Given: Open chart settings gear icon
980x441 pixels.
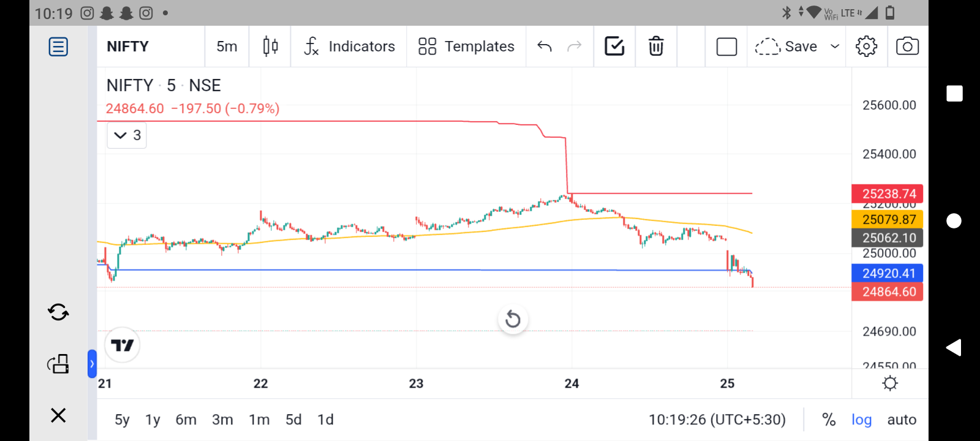Looking at the screenshot, I should pos(866,47).
